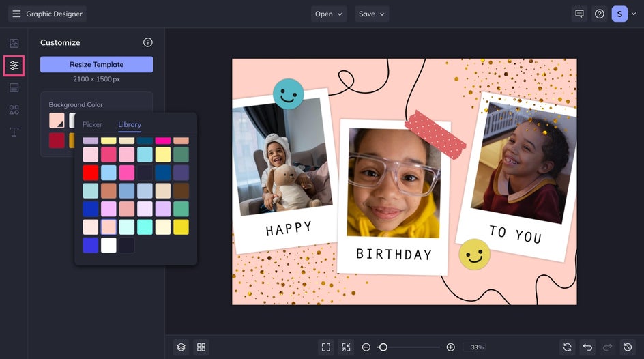Switch to the Picker tab
644x359 pixels.
coord(92,124)
